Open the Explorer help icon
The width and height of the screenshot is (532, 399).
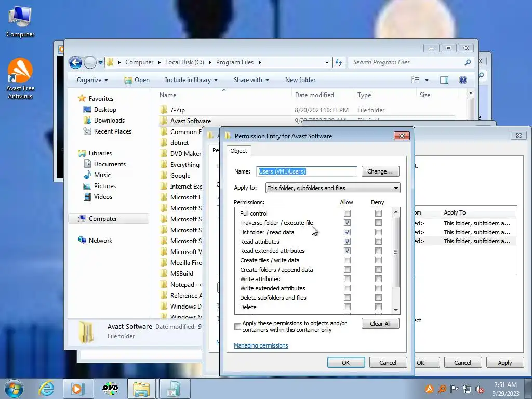click(463, 80)
